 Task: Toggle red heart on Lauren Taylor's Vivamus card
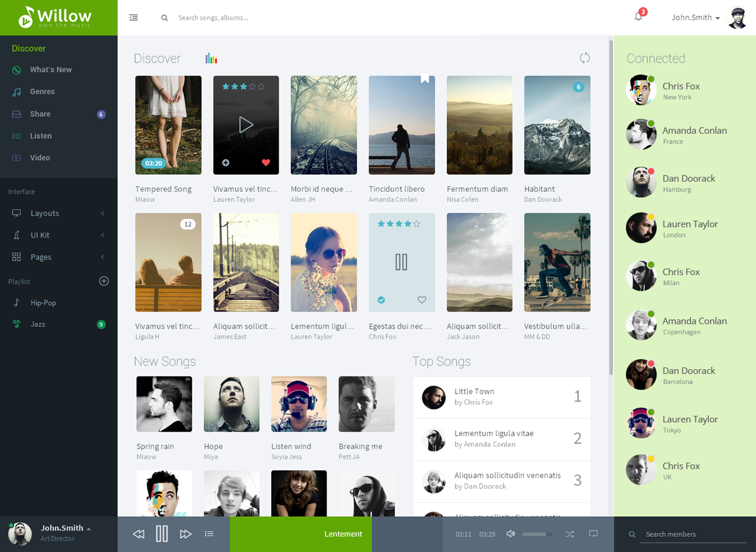point(265,163)
